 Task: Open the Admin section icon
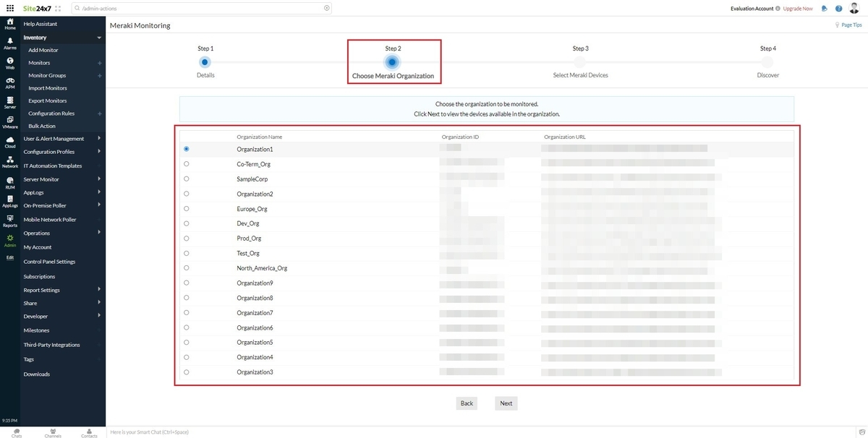(10, 241)
